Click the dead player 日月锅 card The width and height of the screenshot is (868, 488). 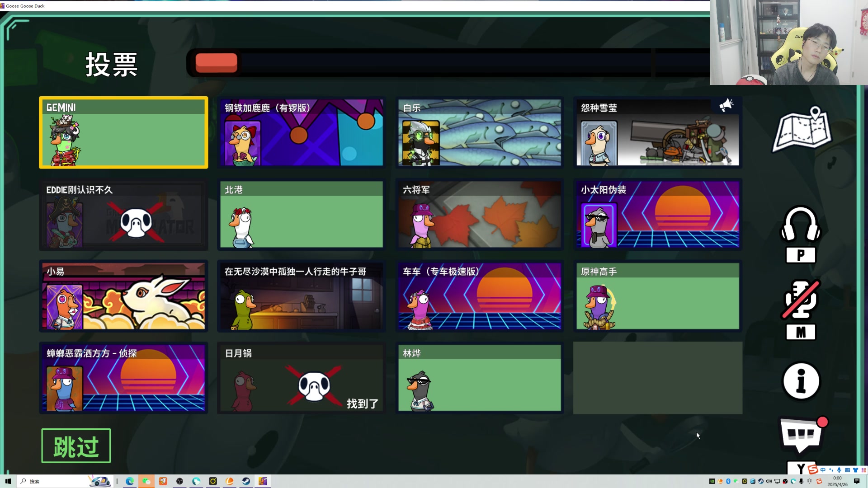(x=302, y=378)
